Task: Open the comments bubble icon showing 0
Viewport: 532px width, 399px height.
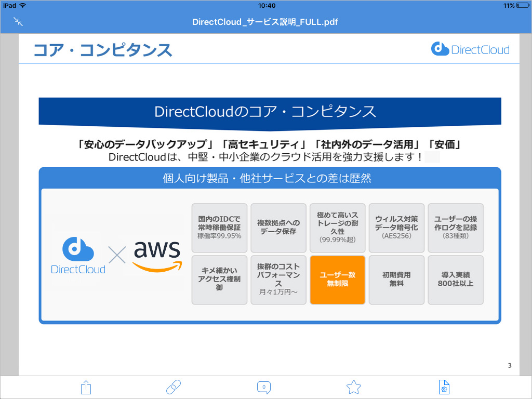Action: [x=263, y=388]
